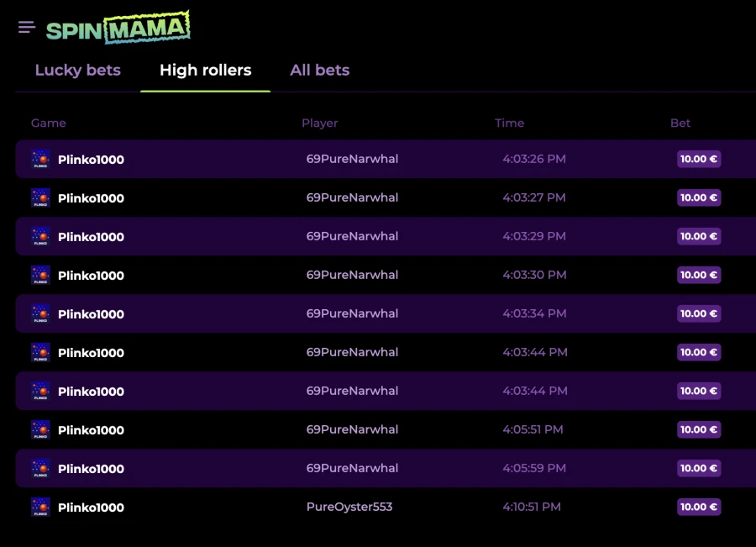The width and height of the screenshot is (756, 547).
Task: Click the Game column header
Action: coord(48,123)
